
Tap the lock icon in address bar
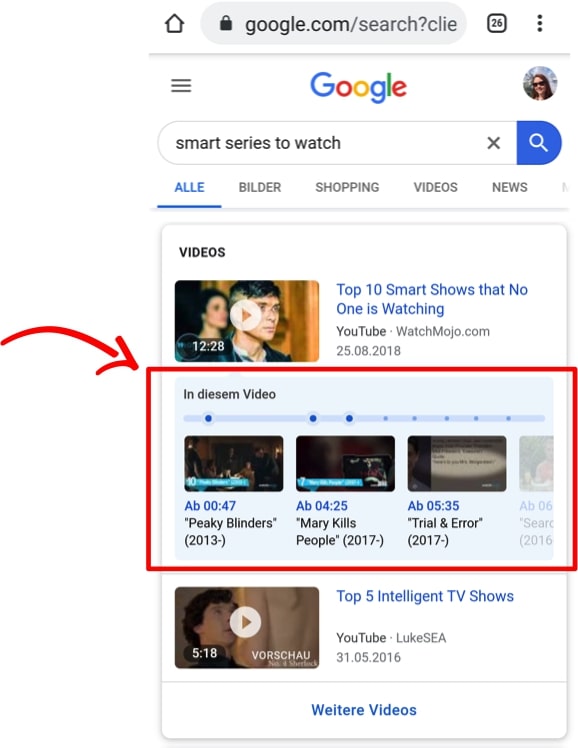[226, 23]
